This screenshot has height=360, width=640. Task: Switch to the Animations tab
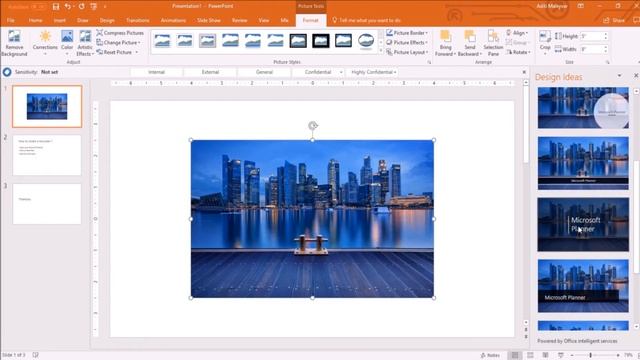point(173,20)
